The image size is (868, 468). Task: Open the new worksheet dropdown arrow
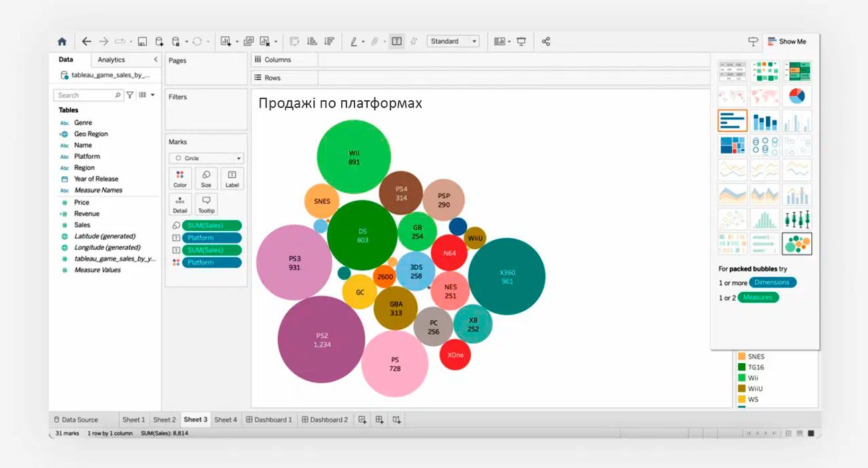[236, 41]
